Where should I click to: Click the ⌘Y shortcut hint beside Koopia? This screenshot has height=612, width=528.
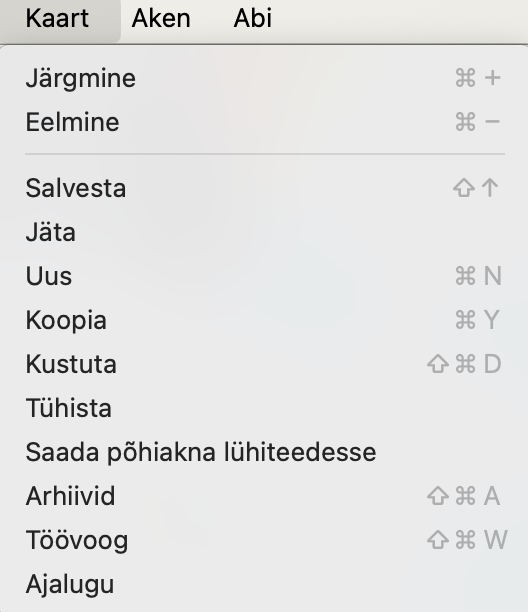coord(478,320)
